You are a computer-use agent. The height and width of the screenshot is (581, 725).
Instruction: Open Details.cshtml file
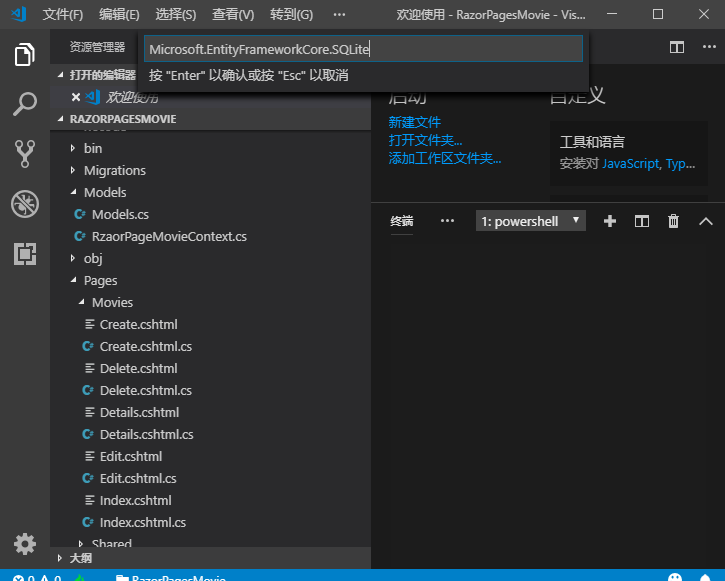coord(139,413)
